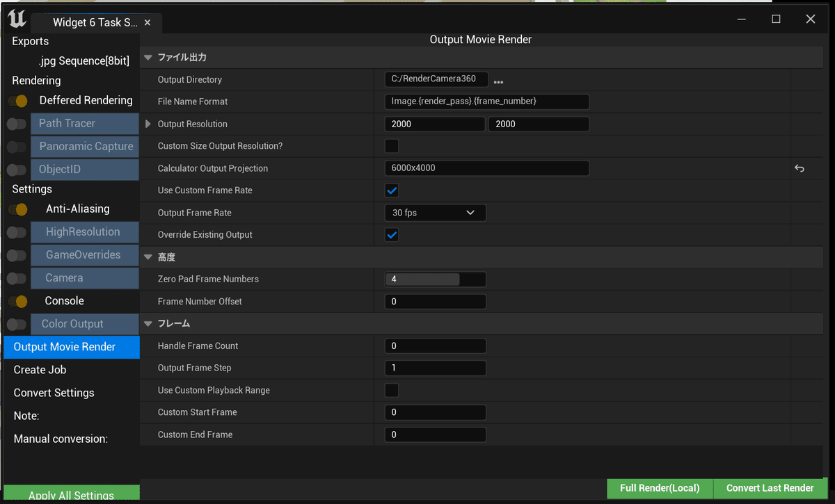Toggle the Panoramic Capture switch
The width and height of the screenshot is (835, 504).
point(17,147)
